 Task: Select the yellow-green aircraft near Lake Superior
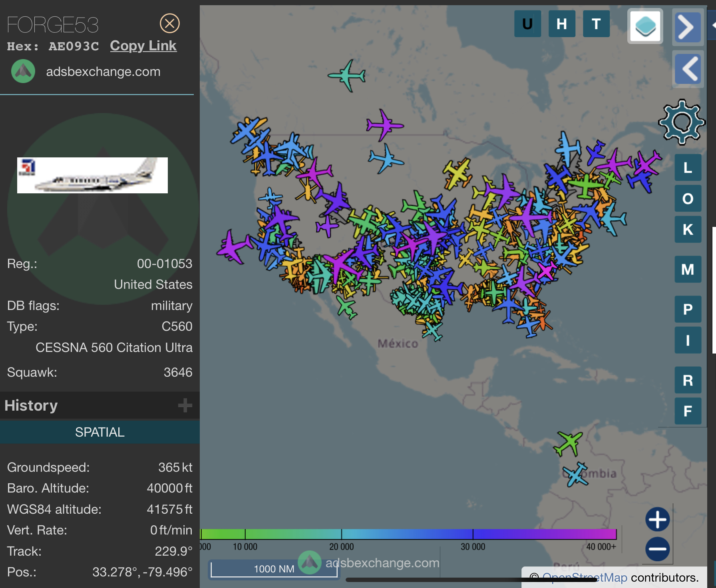point(457,174)
